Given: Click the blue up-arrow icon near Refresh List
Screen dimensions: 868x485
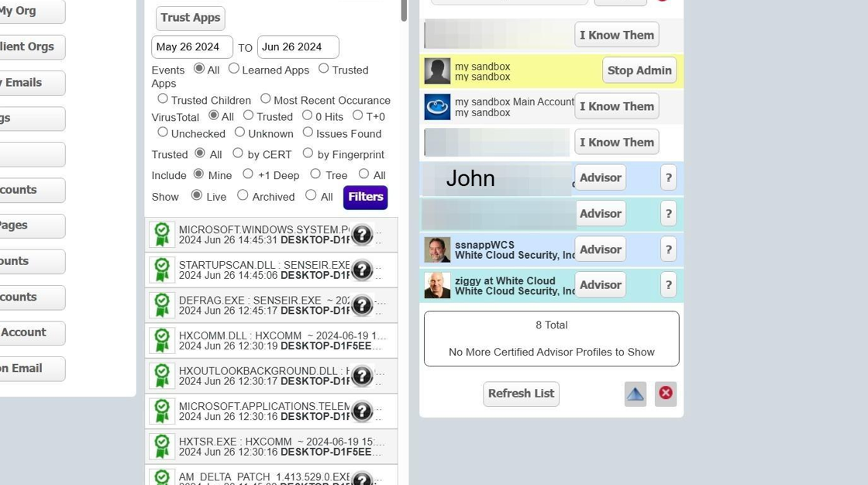Looking at the screenshot, I should click(635, 394).
